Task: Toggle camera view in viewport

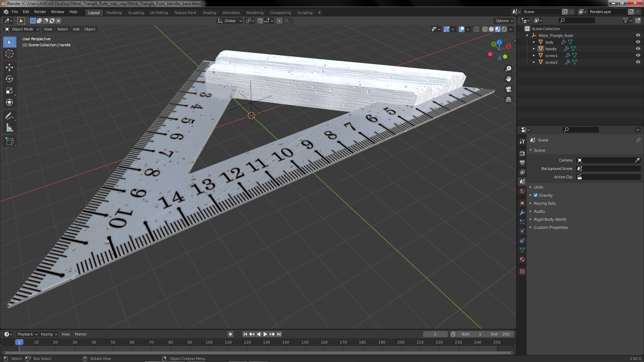Action: click(x=508, y=89)
